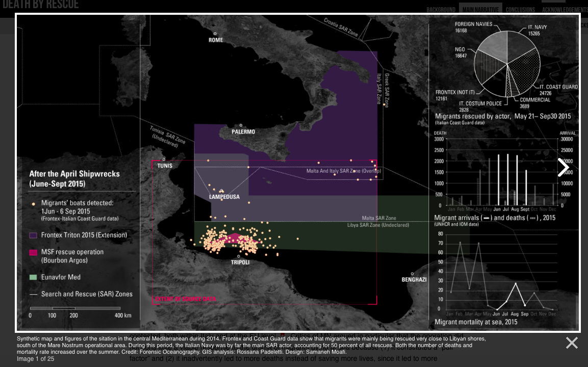Image resolution: width=588 pixels, height=367 pixels.
Task: Open the Background tab
Action: coord(441,10)
